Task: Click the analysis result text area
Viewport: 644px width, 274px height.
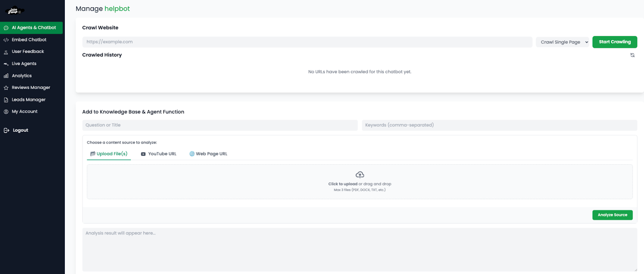Action: [x=360, y=250]
